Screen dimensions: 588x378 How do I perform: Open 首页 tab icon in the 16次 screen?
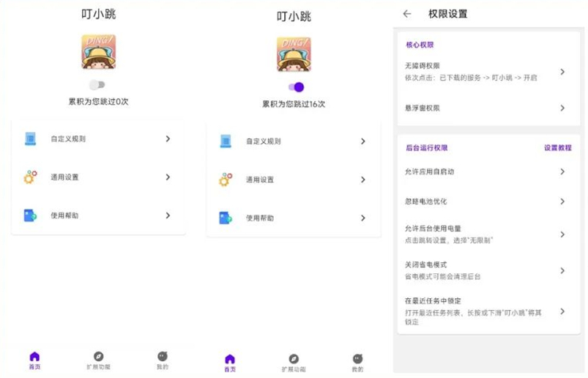click(230, 359)
